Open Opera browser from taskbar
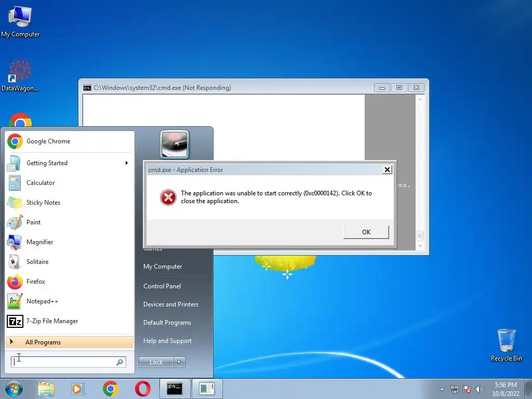 pyautogui.click(x=143, y=389)
